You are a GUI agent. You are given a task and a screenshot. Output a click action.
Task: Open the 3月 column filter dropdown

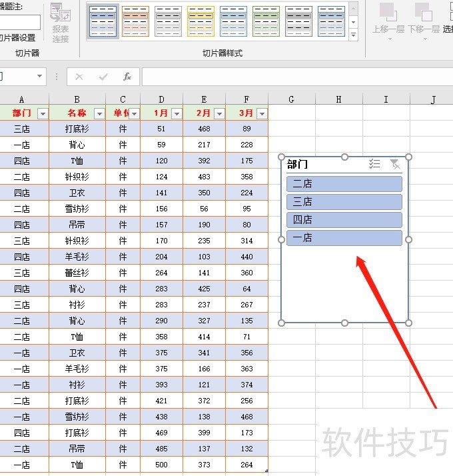(262, 113)
